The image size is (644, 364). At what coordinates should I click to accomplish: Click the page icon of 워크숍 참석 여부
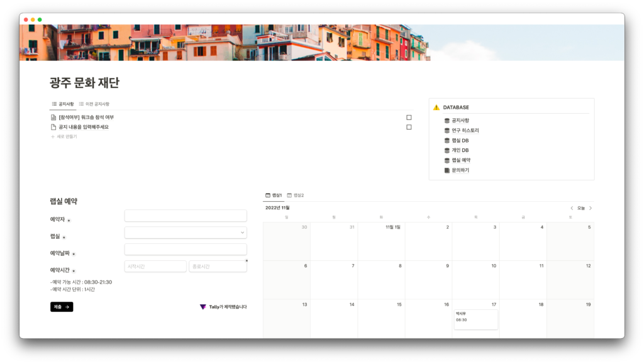click(53, 118)
